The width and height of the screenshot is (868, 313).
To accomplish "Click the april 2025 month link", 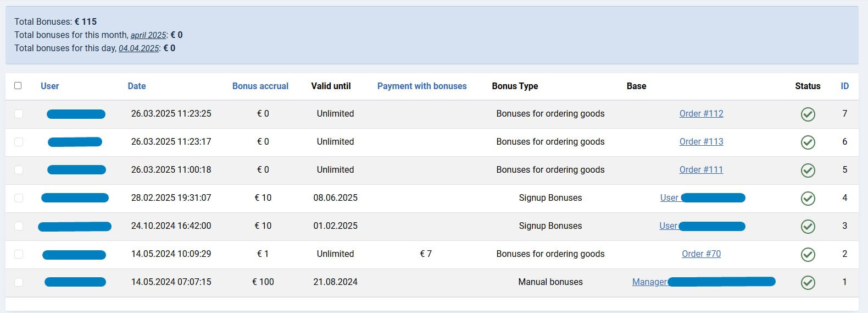I will (148, 35).
